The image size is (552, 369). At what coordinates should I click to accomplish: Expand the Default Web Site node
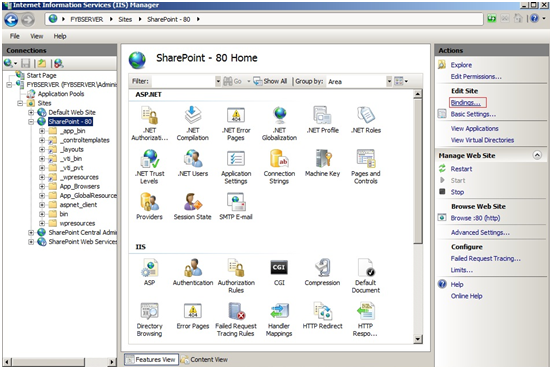click(31, 113)
